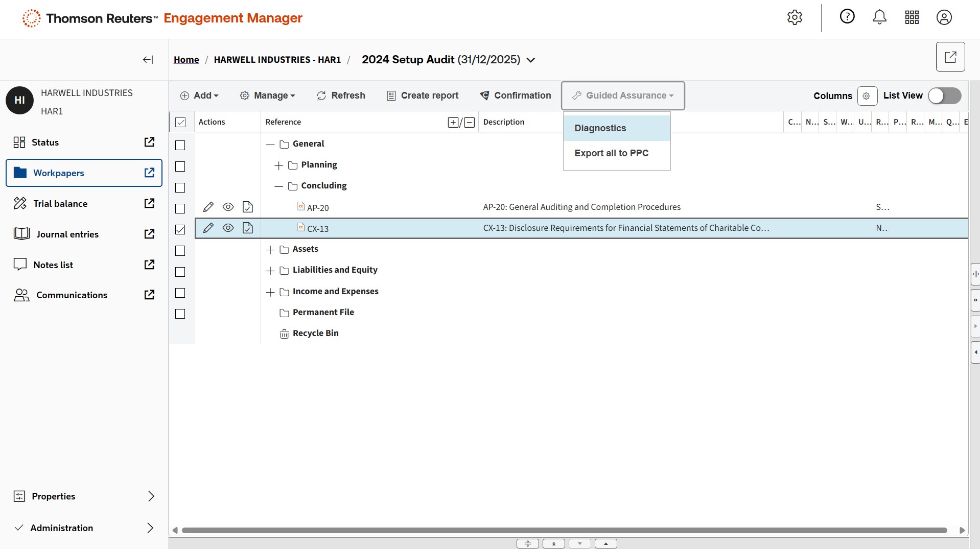Click the Create report button

[423, 96]
